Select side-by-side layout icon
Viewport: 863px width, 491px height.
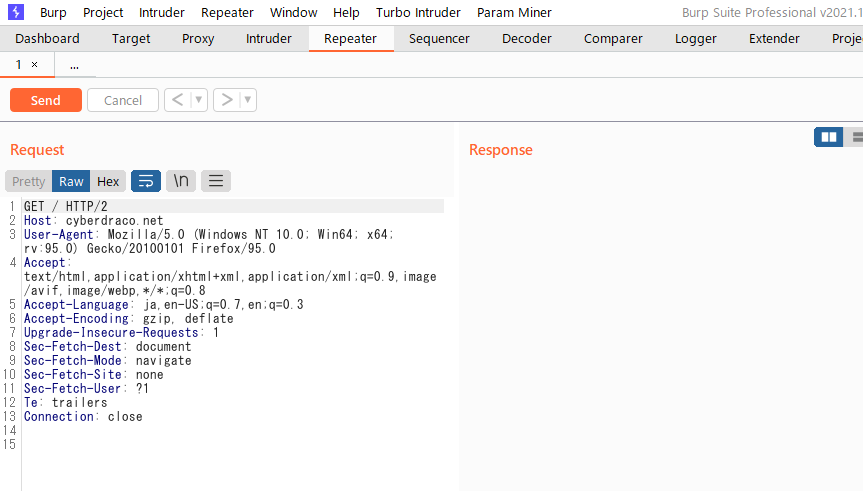tap(828, 137)
